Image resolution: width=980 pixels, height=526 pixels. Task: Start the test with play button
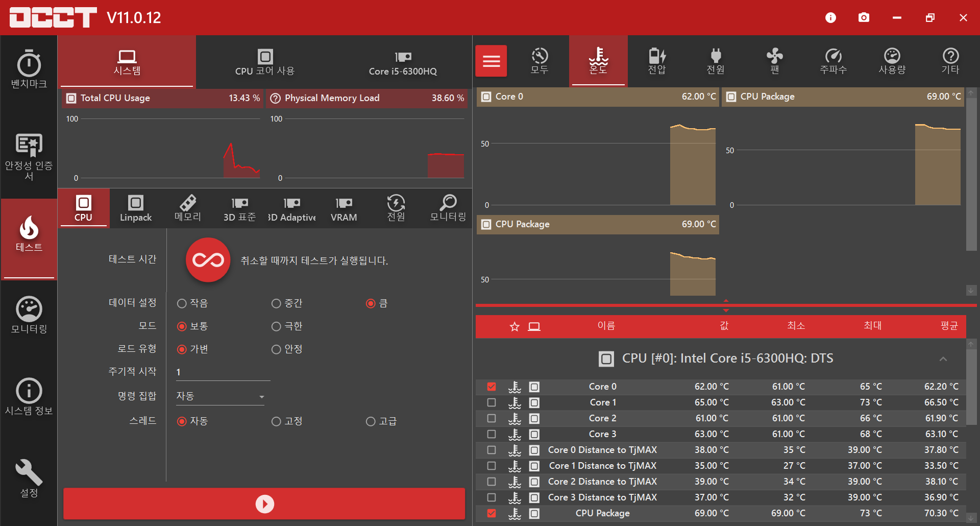(x=264, y=504)
